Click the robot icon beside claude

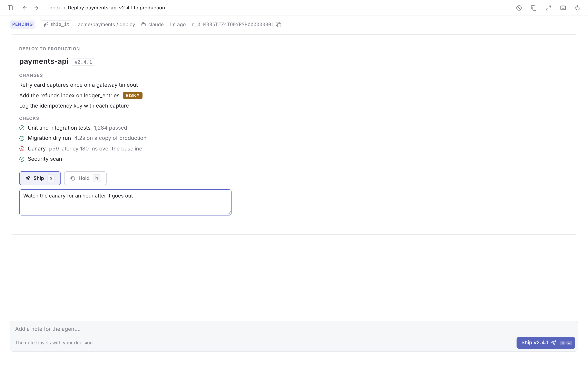(x=144, y=25)
